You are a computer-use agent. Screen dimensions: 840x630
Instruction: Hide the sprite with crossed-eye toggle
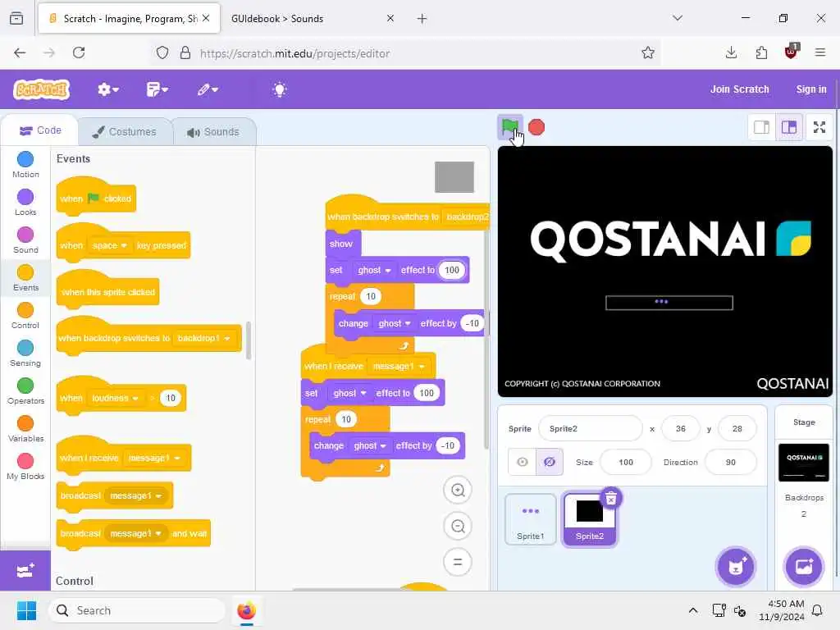click(550, 462)
